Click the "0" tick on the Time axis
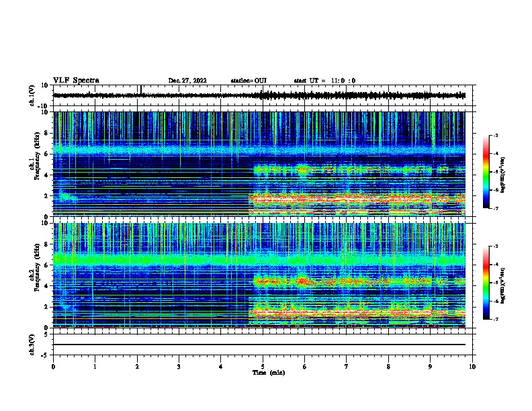The height and width of the screenshot is (411, 532). pyautogui.click(x=53, y=367)
